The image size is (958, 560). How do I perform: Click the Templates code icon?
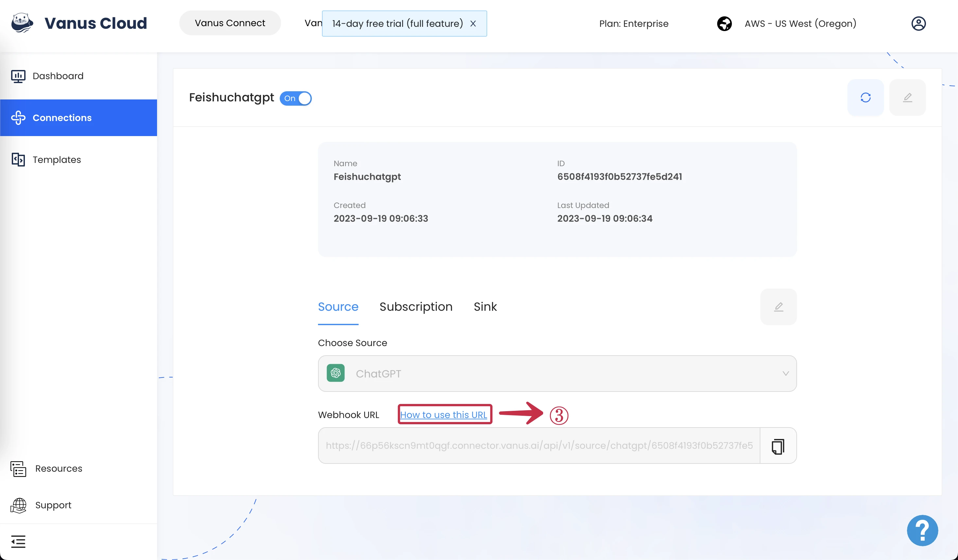[18, 160]
